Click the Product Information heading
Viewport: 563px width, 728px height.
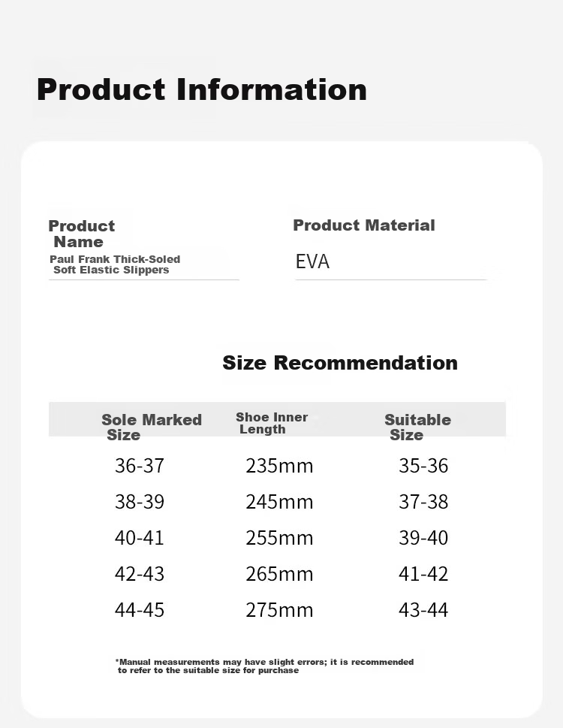202,89
